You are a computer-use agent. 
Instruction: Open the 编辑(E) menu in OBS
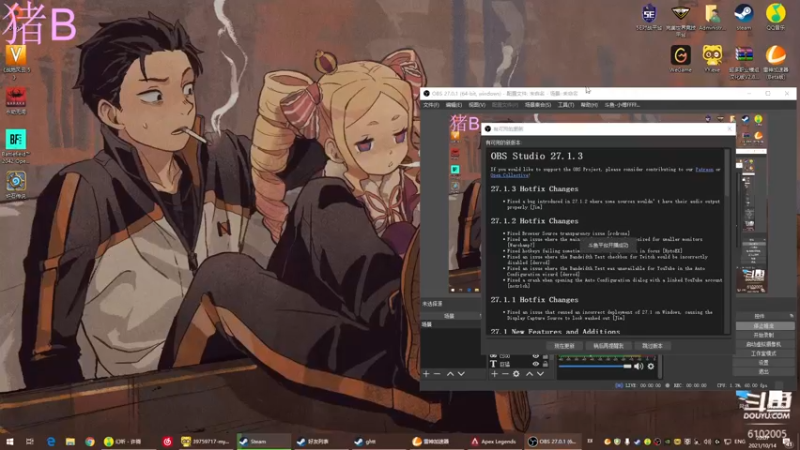454,105
